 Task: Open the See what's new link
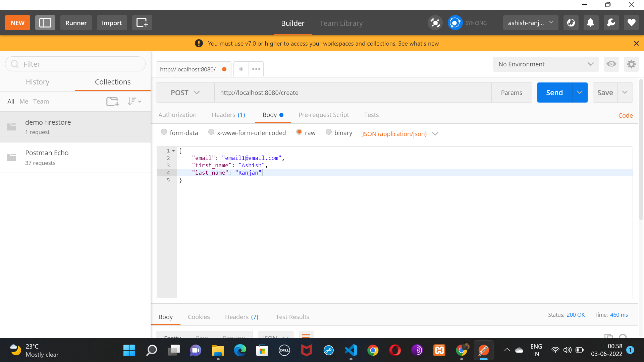(x=418, y=43)
